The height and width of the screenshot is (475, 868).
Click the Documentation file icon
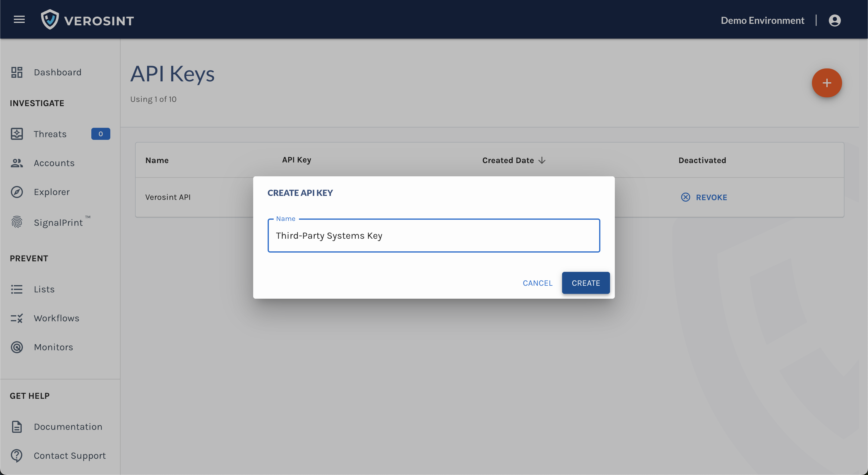[17, 427]
